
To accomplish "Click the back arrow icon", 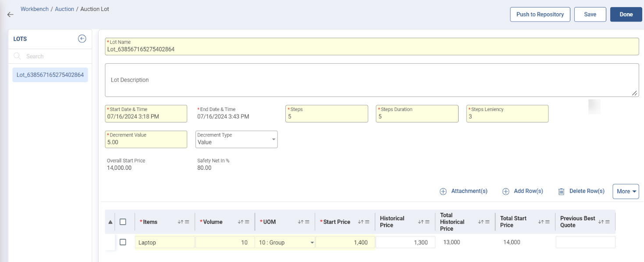I will point(11,14).
